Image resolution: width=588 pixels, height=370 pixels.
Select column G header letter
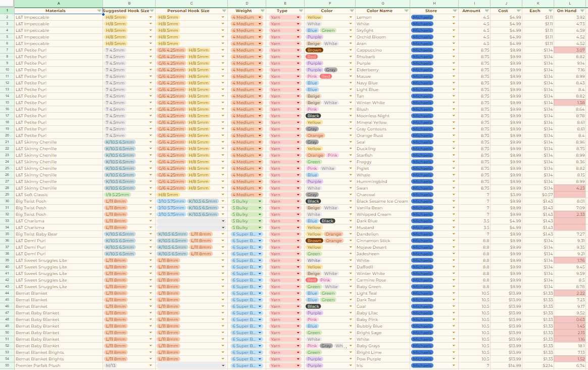point(382,4)
